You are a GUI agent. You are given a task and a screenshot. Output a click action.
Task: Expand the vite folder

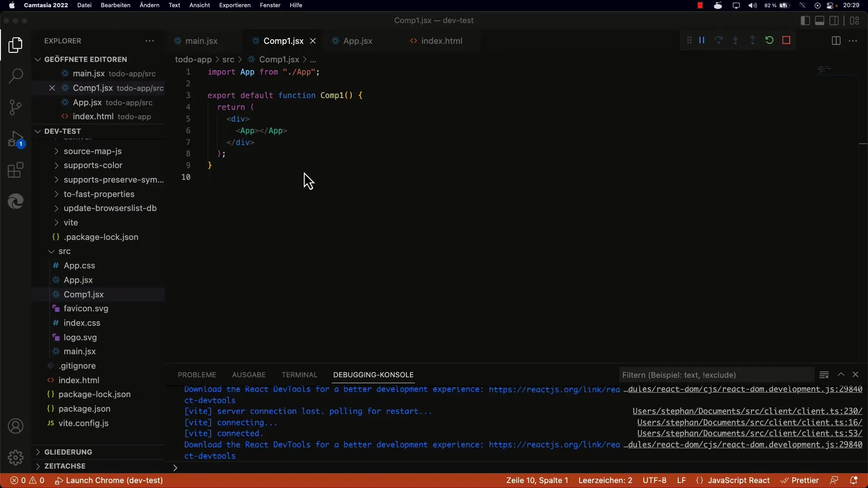tap(71, 223)
